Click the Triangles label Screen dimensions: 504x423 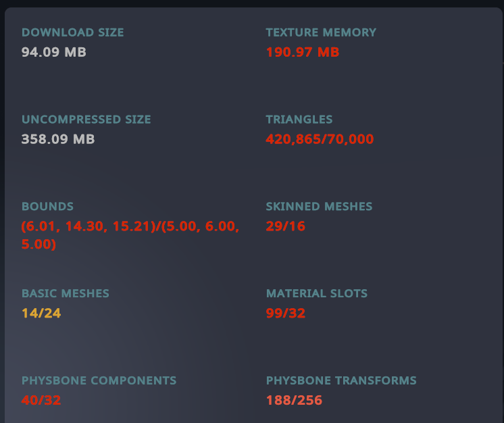[299, 120]
